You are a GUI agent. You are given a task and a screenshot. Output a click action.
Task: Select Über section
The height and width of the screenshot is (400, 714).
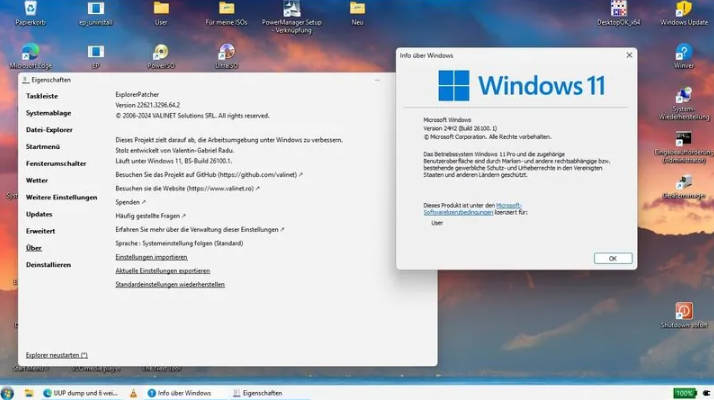(x=34, y=248)
